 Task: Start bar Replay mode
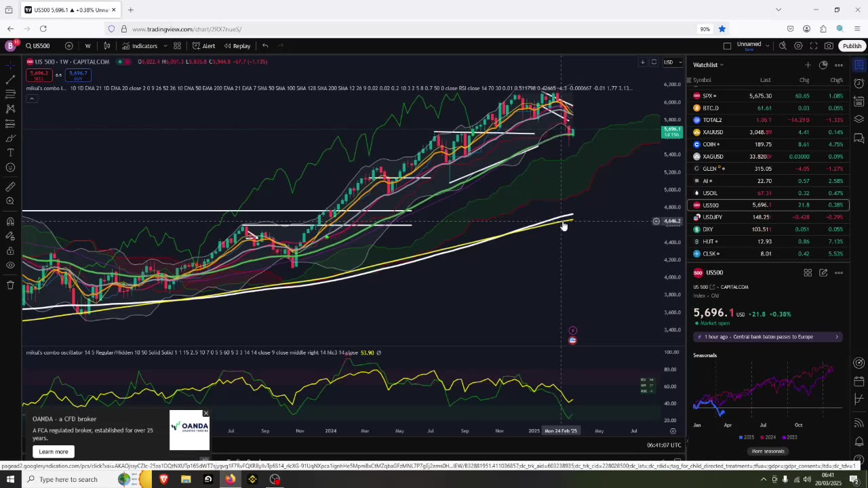click(x=237, y=46)
